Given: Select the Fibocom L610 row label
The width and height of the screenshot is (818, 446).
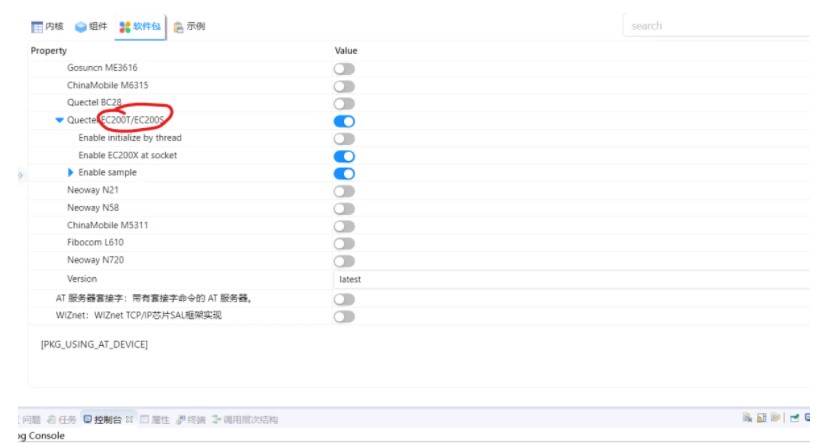Looking at the screenshot, I should [95, 242].
